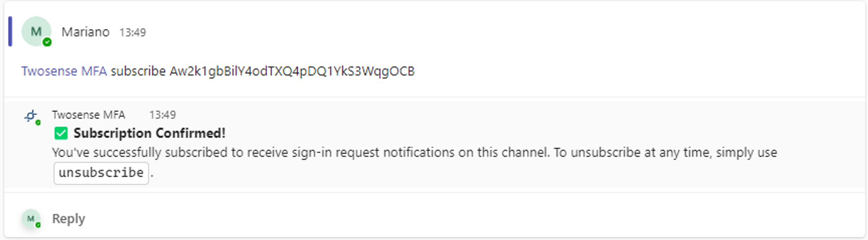
Task: Click timestamp on Twosense MFA reply
Action: pos(162,115)
